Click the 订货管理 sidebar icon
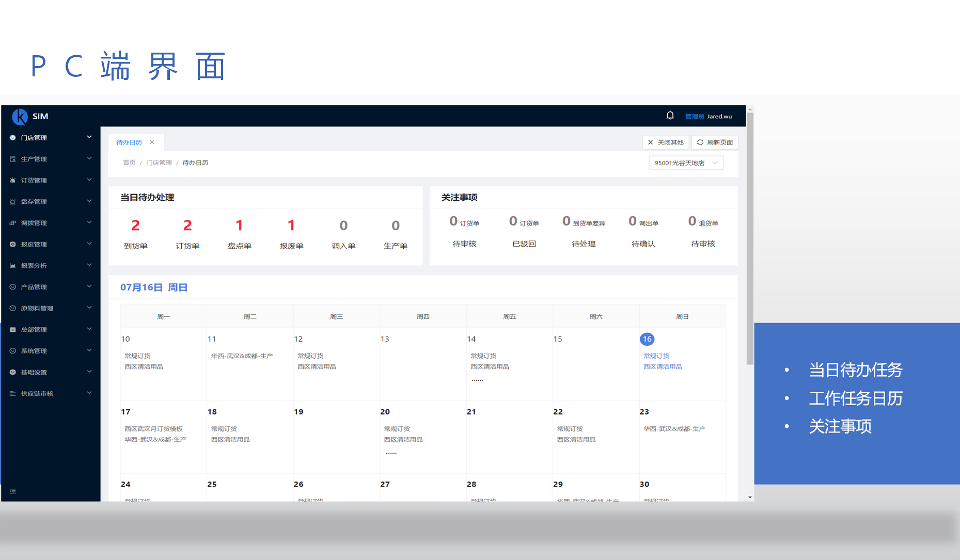Viewport: 960px width, 560px height. (12, 180)
